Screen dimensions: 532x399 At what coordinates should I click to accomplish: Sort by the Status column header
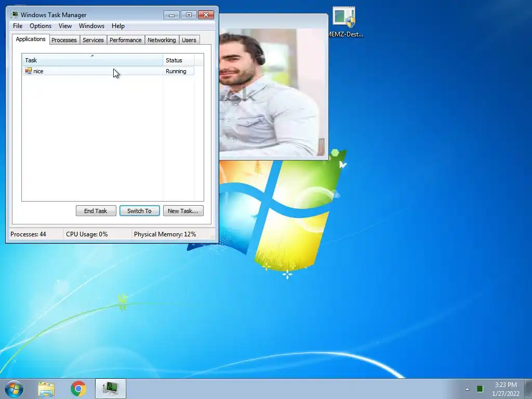click(179, 60)
